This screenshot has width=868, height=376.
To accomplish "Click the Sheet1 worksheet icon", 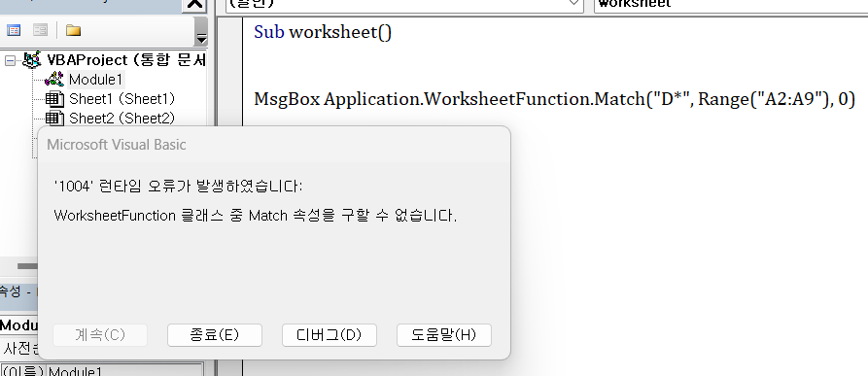I will coord(54,99).
